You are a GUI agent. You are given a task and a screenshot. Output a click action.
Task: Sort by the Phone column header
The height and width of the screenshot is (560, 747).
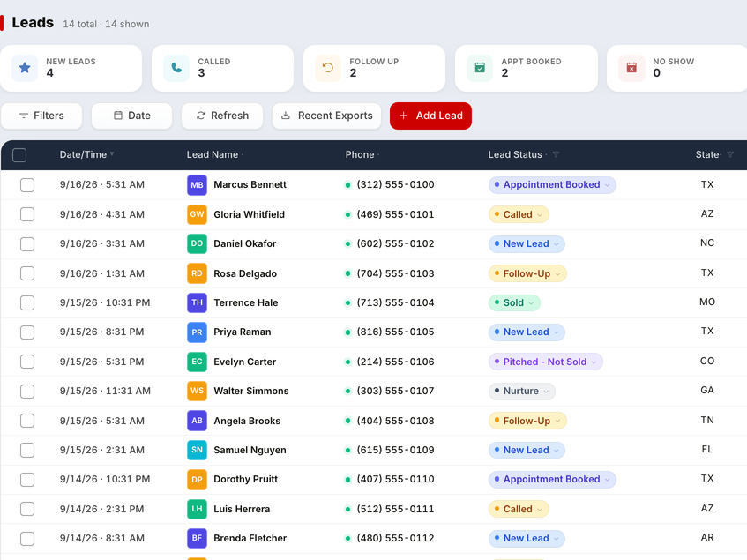(x=360, y=154)
